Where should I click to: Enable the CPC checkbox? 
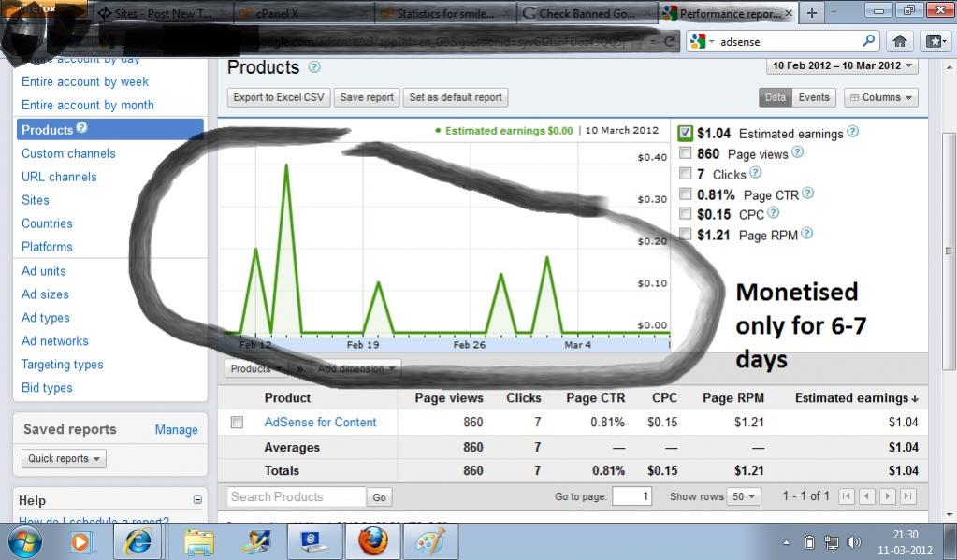(x=686, y=213)
